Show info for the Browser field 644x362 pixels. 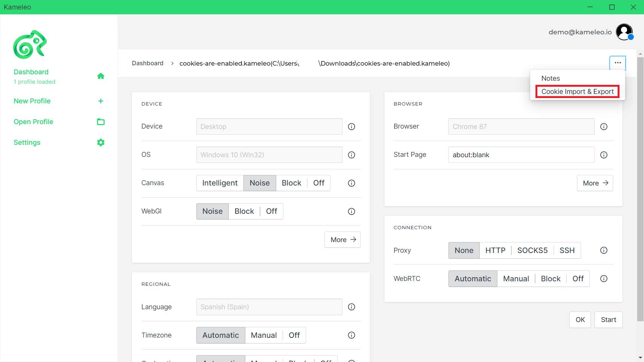pyautogui.click(x=604, y=127)
